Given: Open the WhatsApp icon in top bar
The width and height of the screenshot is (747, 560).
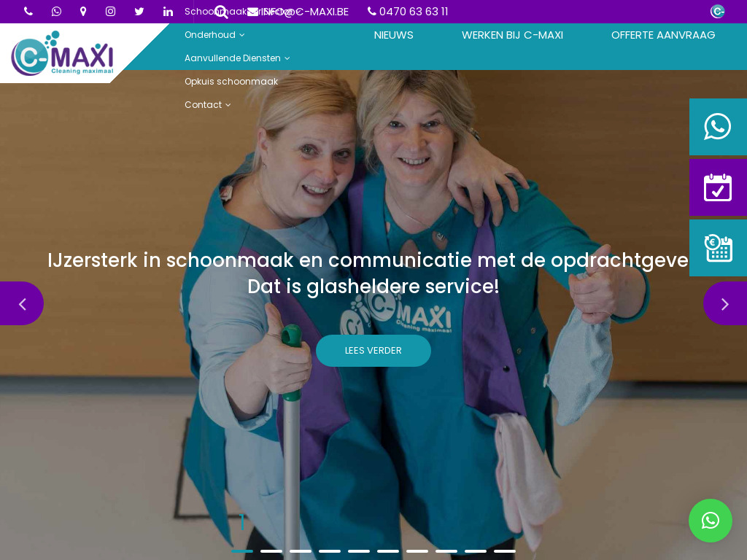Looking at the screenshot, I should [56, 12].
